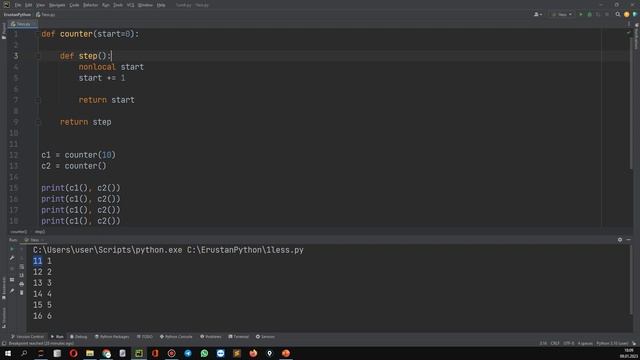Collapse the step() function fold marker

(x=38, y=56)
